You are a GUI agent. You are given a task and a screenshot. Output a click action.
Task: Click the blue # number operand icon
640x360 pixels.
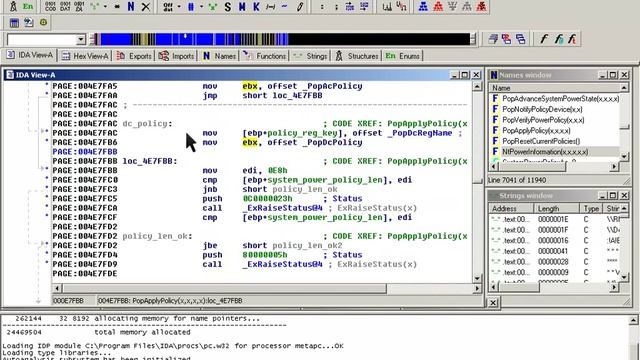coord(191,6)
